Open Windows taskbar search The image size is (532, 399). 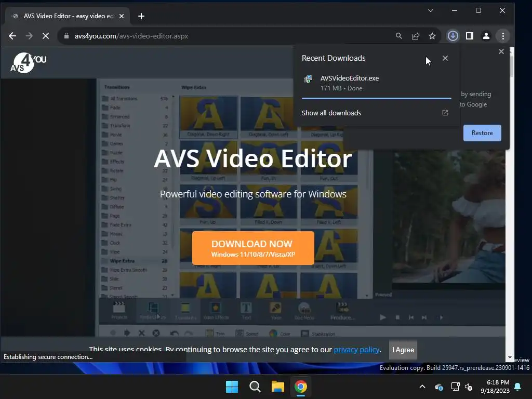click(x=255, y=387)
